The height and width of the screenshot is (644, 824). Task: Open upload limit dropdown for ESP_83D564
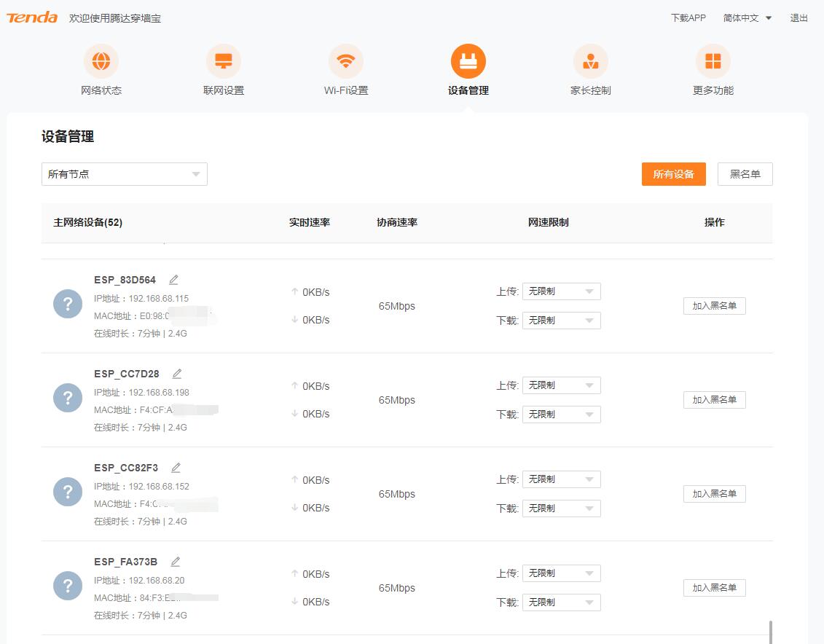(x=561, y=291)
